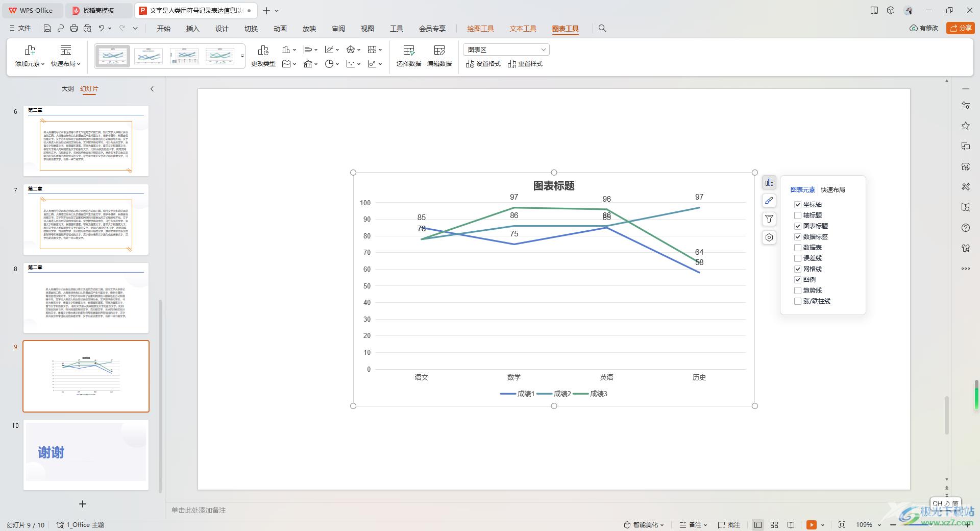Open the bar chart type dropdown
The image size is (980, 531).
(x=310, y=50)
